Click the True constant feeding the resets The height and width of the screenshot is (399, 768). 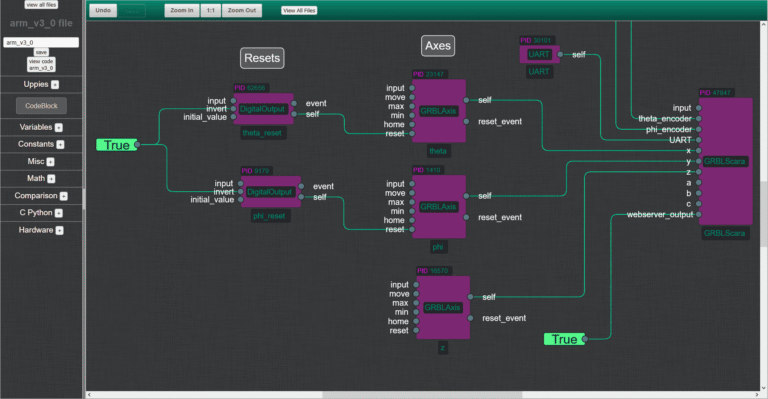(117, 145)
